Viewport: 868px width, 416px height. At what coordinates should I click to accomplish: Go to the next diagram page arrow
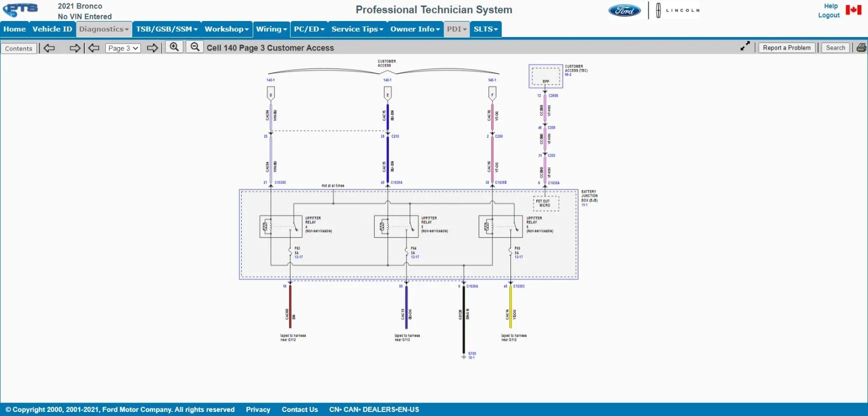point(152,48)
